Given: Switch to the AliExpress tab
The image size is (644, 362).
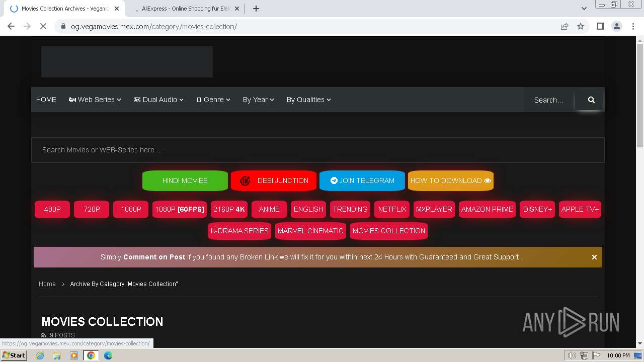Looking at the screenshot, I should click(x=186, y=9).
